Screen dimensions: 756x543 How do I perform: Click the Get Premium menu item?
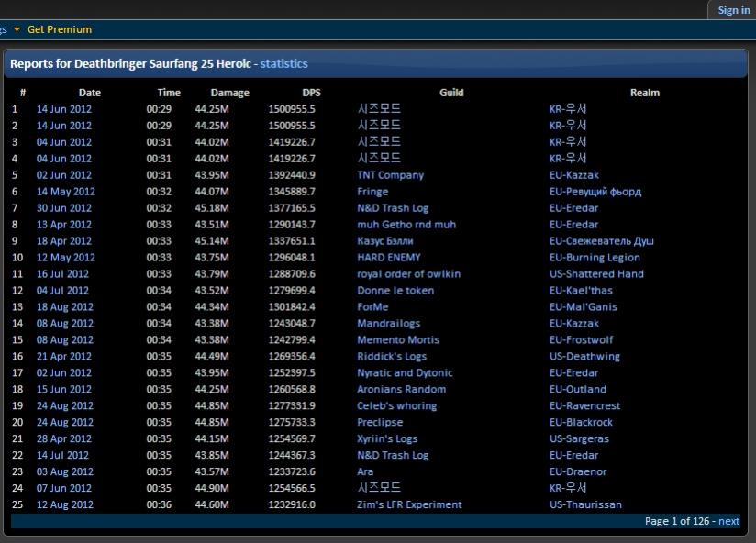(x=60, y=29)
